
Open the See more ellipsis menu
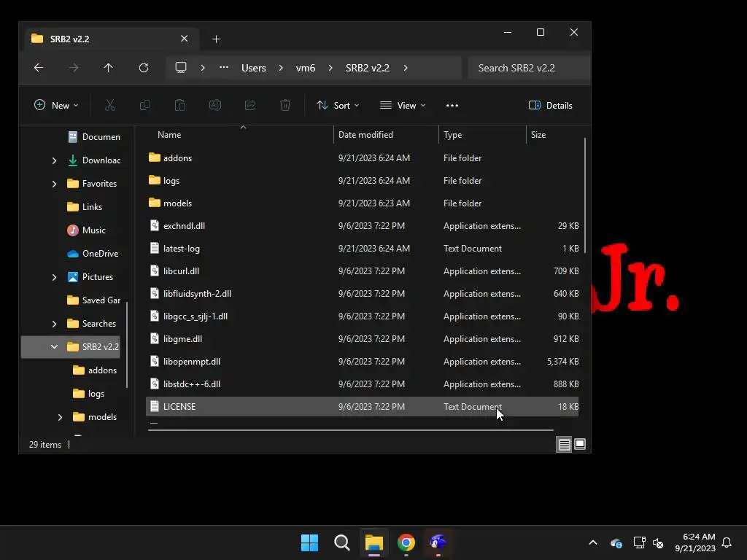(452, 105)
